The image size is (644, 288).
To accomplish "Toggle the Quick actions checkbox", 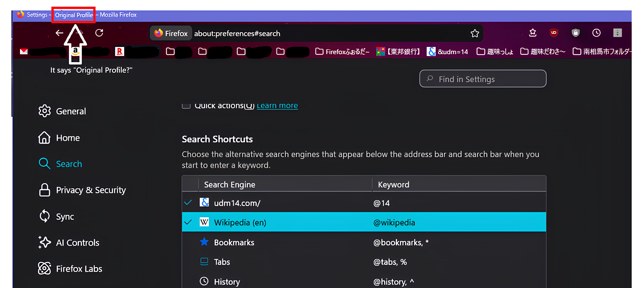I will tap(186, 106).
